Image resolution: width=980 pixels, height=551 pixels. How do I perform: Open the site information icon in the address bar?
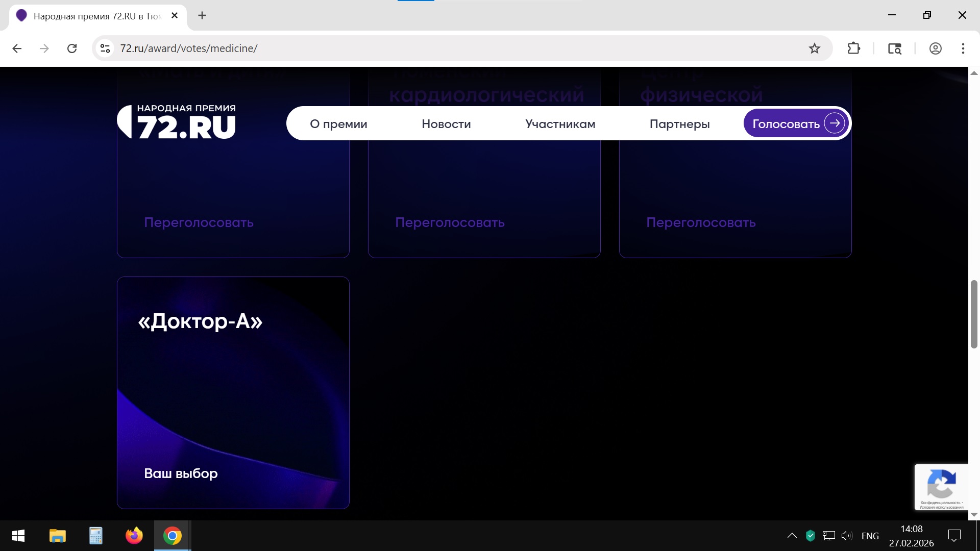click(x=105, y=48)
